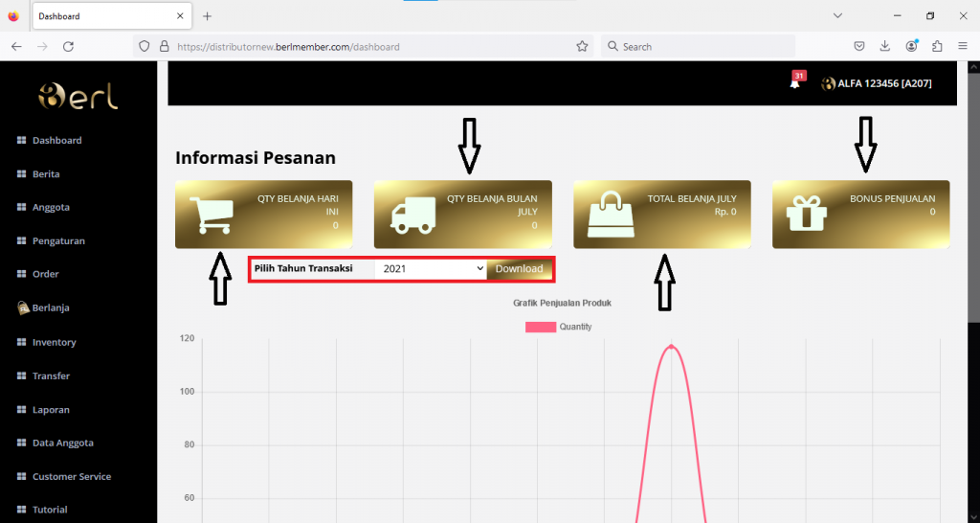The height and width of the screenshot is (523, 980).
Task: Open a new browser tab
Action: [x=208, y=16]
